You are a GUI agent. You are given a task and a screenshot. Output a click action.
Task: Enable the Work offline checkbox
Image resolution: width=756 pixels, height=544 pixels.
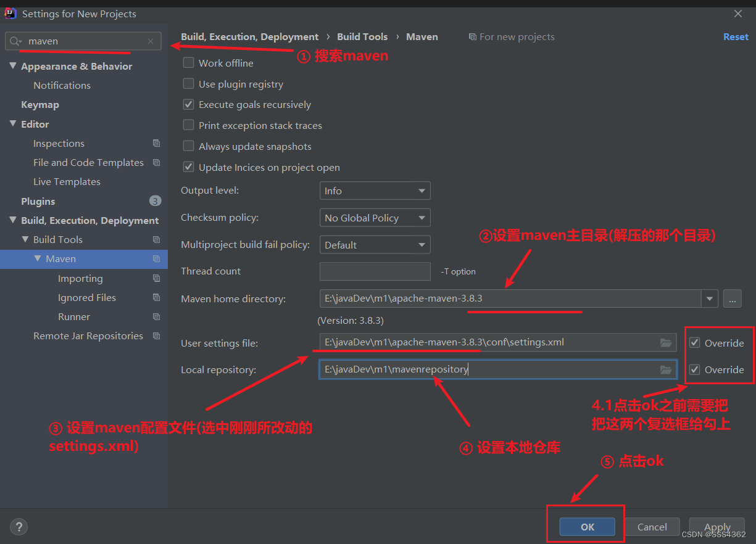[188, 62]
